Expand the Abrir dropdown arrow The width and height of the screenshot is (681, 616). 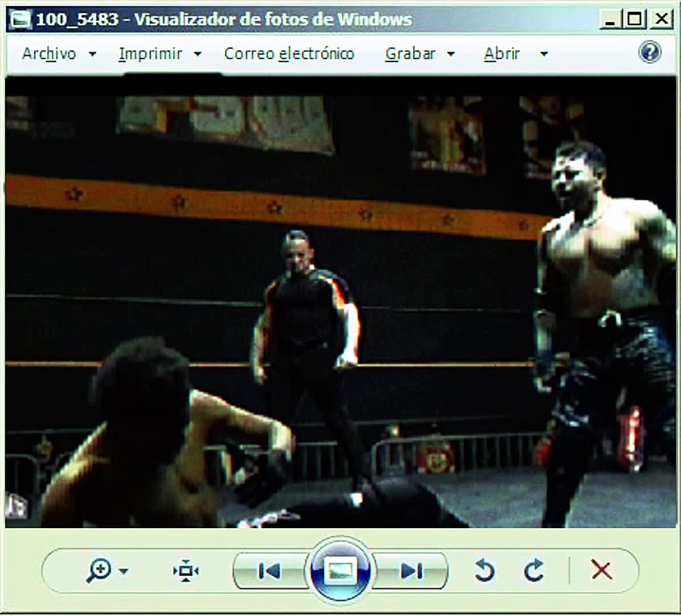tap(544, 54)
